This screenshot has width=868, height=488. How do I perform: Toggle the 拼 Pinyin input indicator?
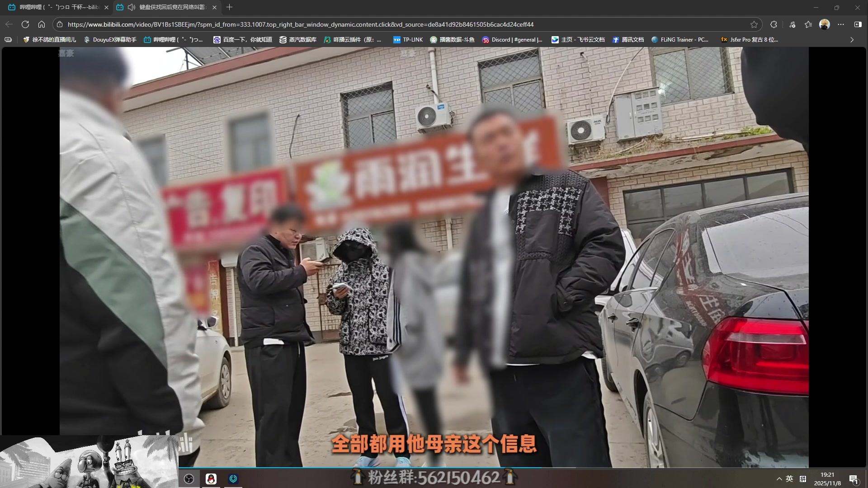click(x=803, y=479)
